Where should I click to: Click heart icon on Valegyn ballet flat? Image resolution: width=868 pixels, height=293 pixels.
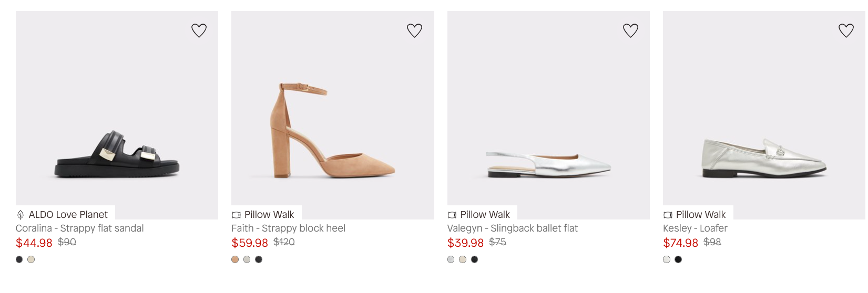(630, 30)
